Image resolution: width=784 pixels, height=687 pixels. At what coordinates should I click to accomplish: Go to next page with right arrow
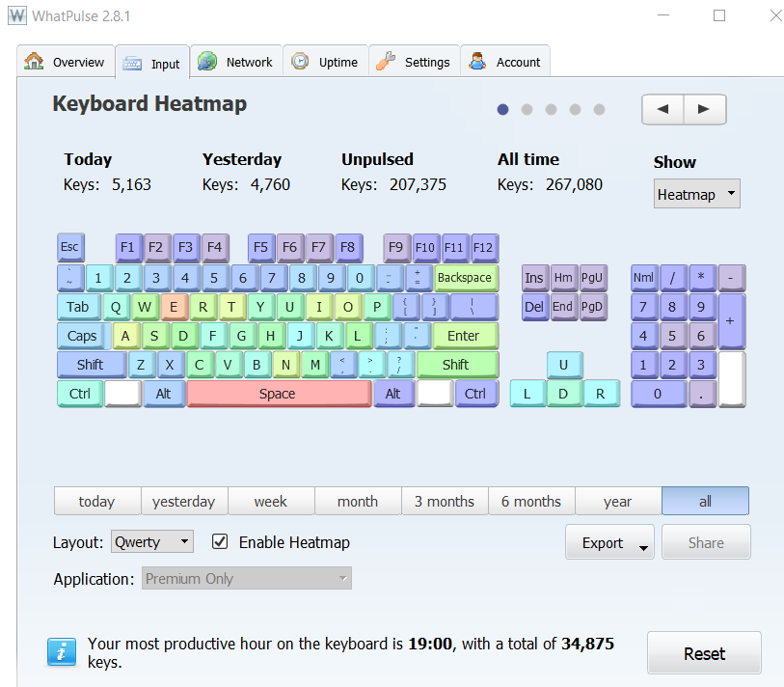705,109
